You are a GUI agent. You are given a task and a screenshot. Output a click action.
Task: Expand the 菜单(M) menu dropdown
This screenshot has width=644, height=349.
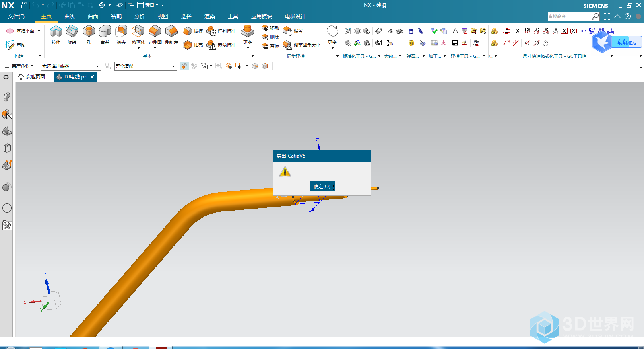click(19, 66)
